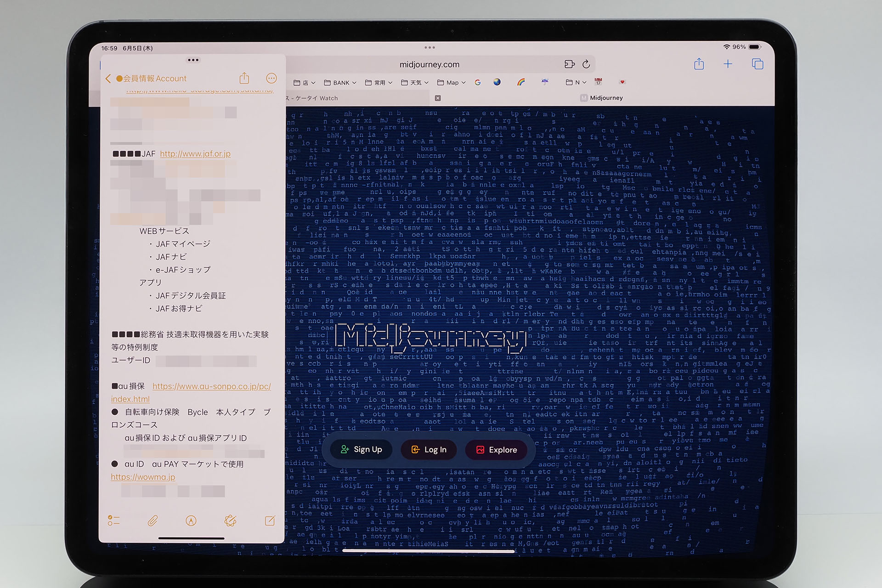Screen dimensions: 882x588
Task: Tap the Safari multitasking three dots
Action: pyautogui.click(x=430, y=47)
